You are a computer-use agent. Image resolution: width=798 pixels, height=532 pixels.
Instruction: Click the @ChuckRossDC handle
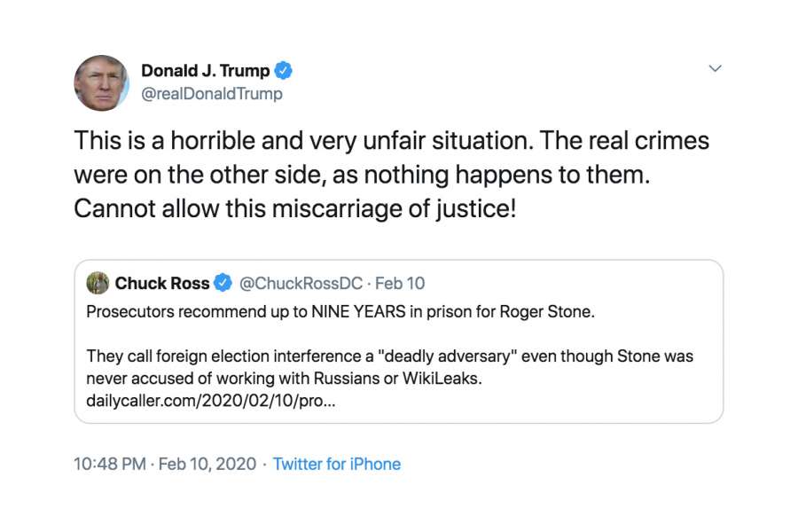point(301,284)
